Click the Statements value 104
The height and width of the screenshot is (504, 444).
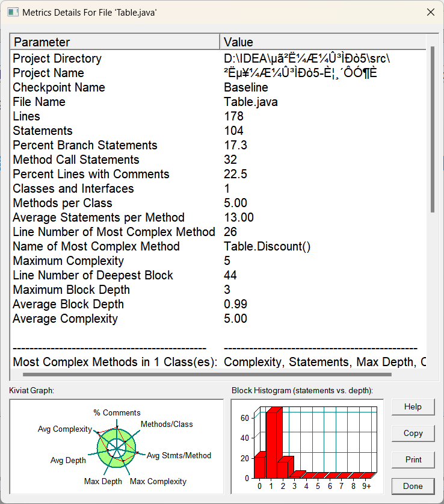233,131
